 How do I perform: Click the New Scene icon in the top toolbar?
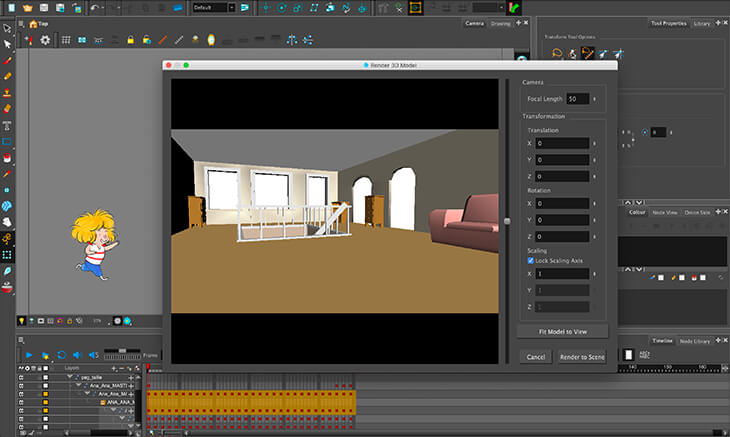(x=12, y=7)
